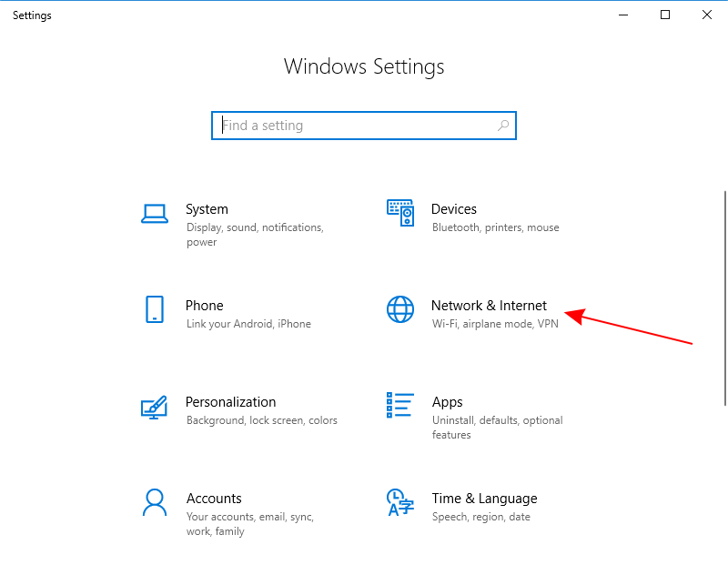Open the Apps list icon
The width and height of the screenshot is (728, 575).
[400, 406]
